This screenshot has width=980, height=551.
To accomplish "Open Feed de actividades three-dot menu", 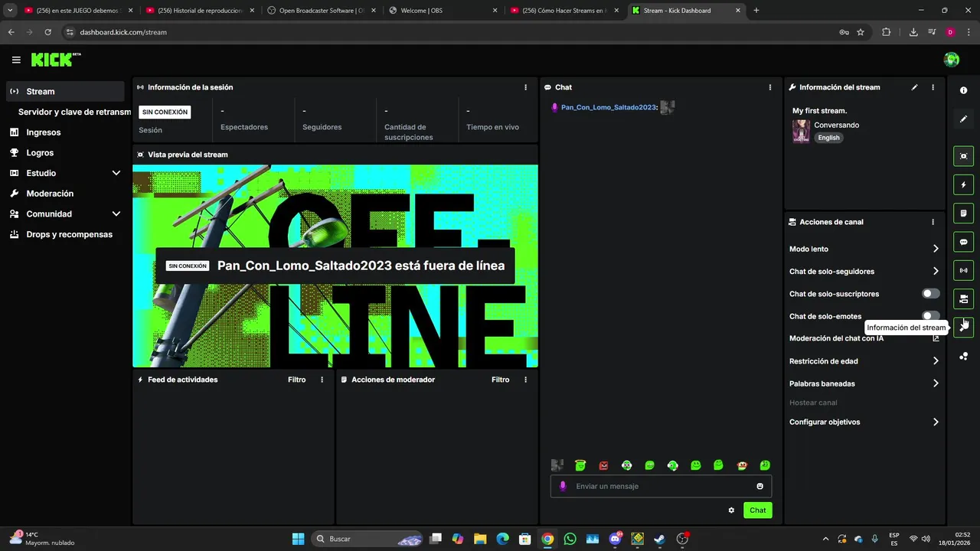I will click(322, 380).
